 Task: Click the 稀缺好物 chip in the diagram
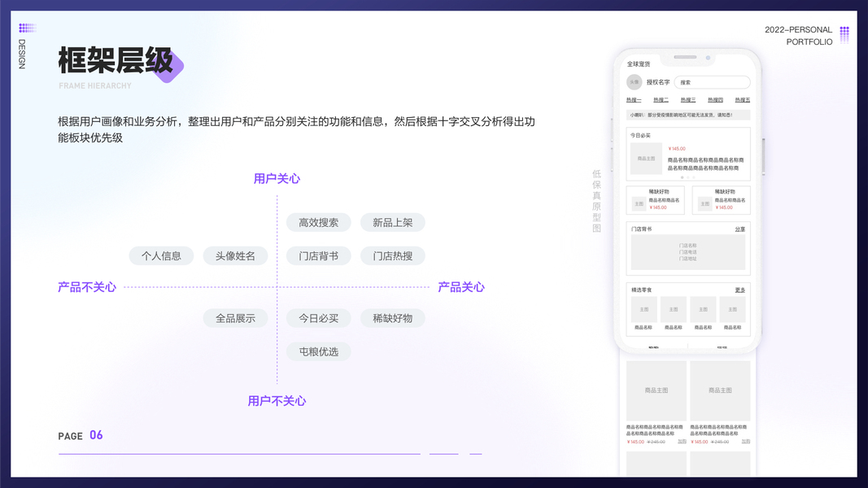(x=392, y=318)
